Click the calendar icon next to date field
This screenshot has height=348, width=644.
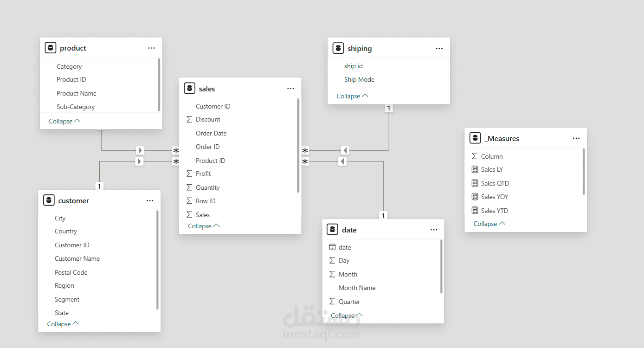coord(332,247)
